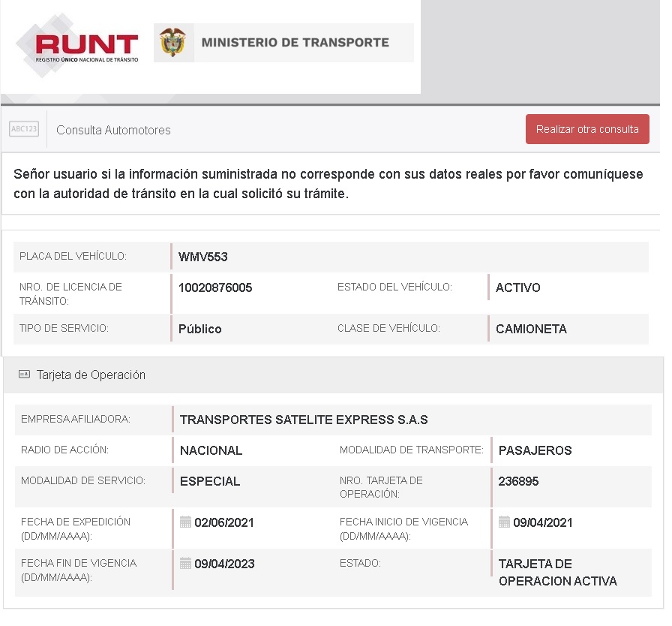The width and height of the screenshot is (672, 626).
Task: Click calendar icon next to 02/06/2021
Action: click(x=185, y=522)
